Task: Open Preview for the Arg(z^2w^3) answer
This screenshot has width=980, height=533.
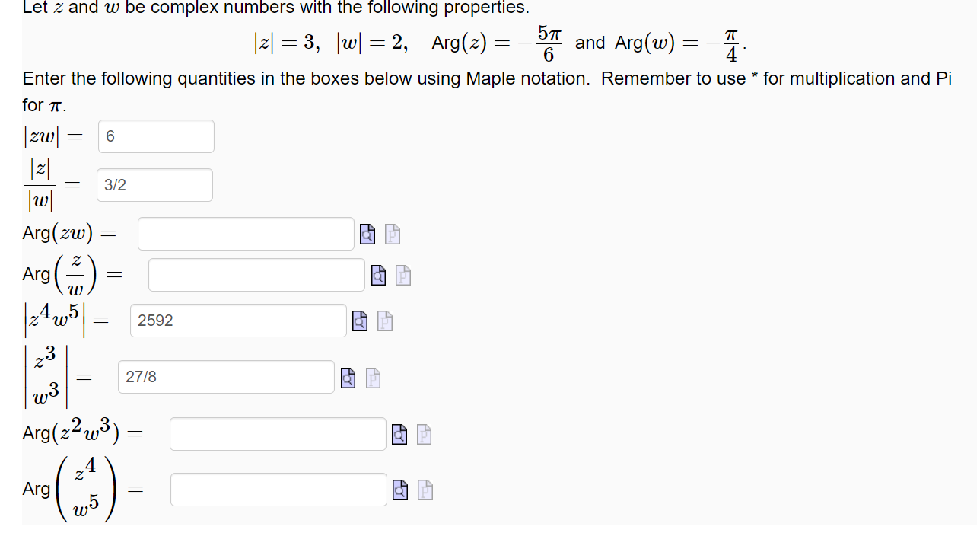Action: click(399, 434)
